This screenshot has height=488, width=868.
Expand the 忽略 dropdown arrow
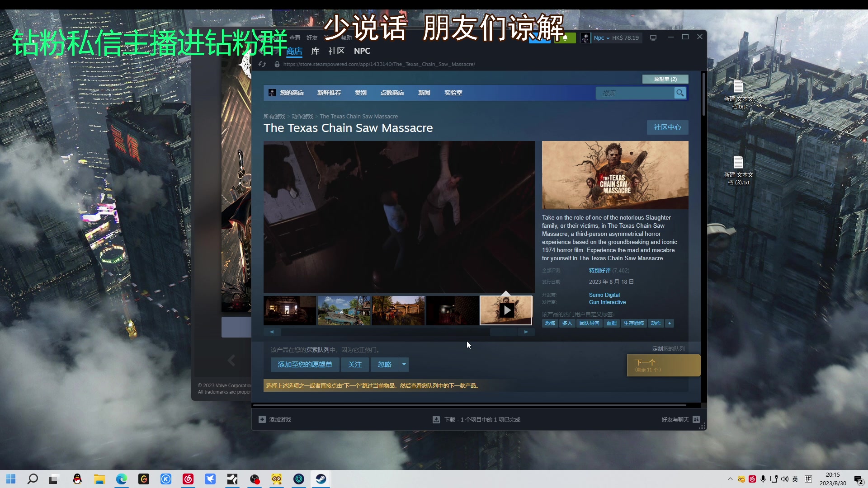pyautogui.click(x=404, y=364)
